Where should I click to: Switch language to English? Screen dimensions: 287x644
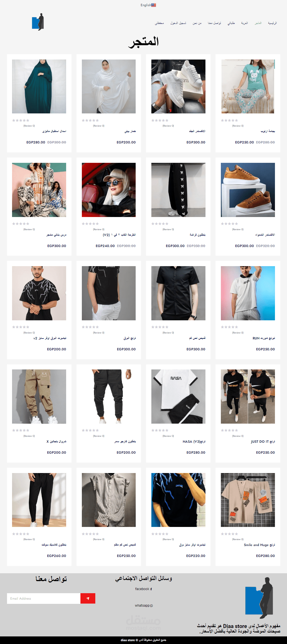146,5
